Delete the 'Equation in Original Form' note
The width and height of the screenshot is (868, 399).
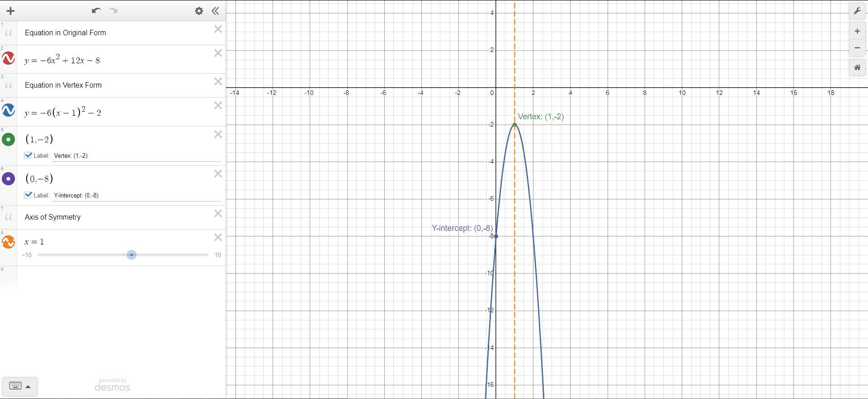(x=218, y=29)
